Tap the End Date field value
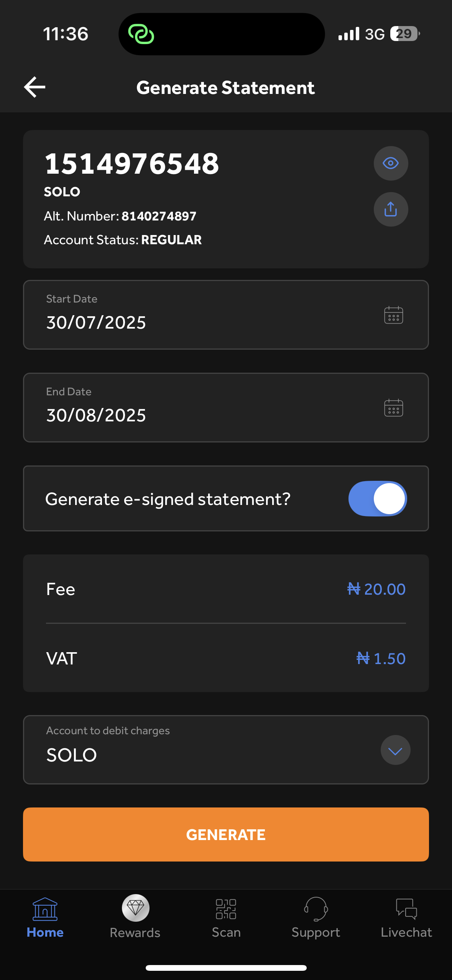This screenshot has width=452, height=980. pyautogui.click(x=96, y=415)
